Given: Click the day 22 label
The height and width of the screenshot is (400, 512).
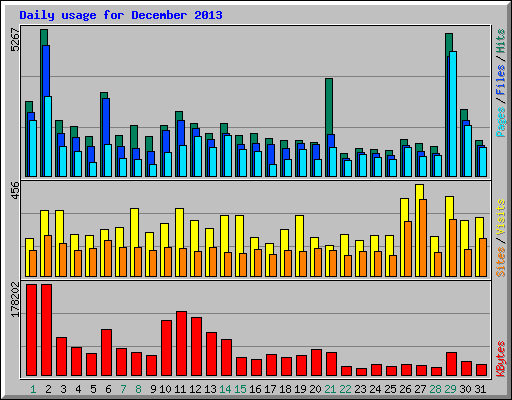Looking at the screenshot, I should point(345,389).
